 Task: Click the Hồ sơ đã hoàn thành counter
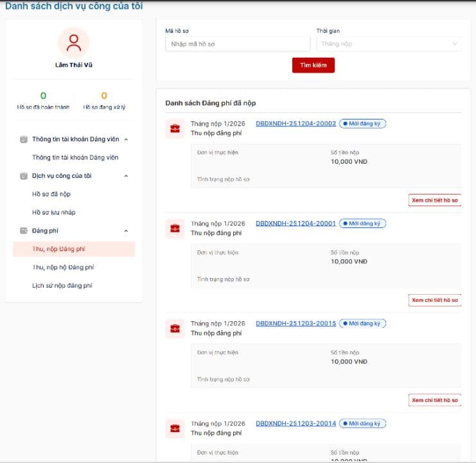(43, 101)
